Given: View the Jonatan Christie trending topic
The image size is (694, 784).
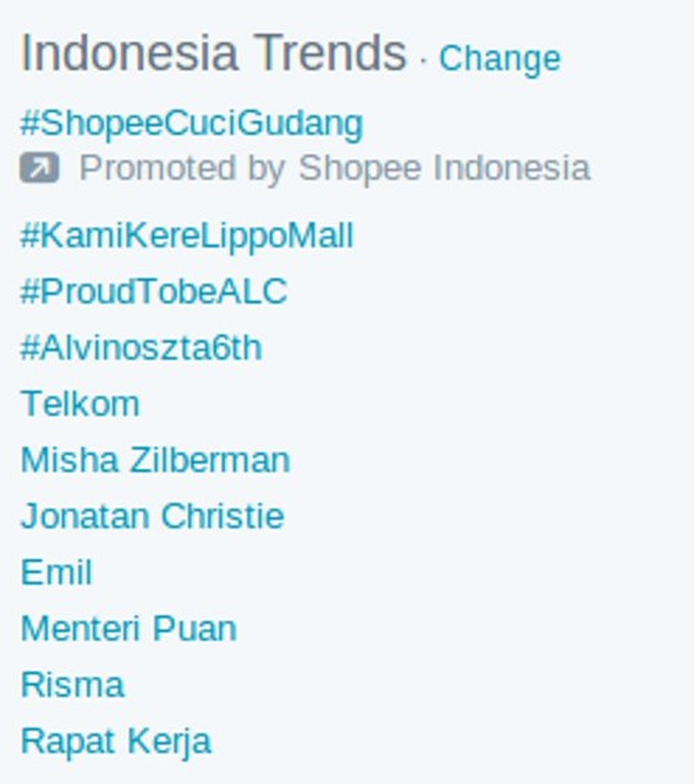Looking at the screenshot, I should pos(153,516).
